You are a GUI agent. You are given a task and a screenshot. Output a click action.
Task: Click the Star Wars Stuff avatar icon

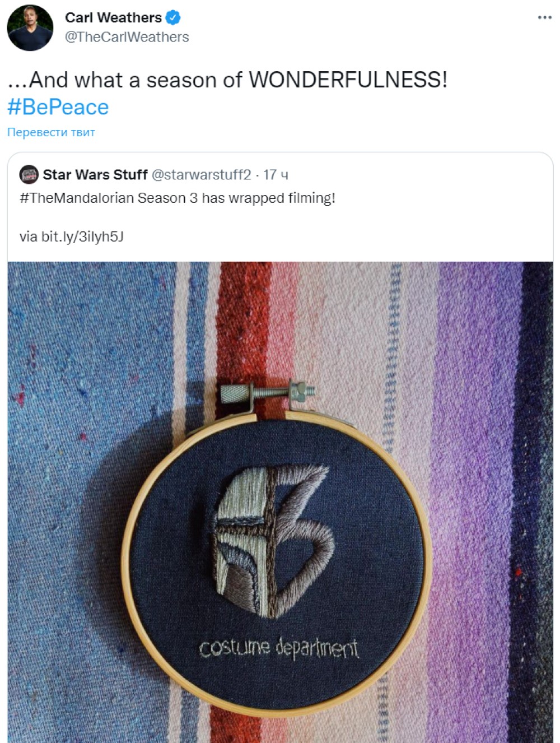tap(29, 175)
